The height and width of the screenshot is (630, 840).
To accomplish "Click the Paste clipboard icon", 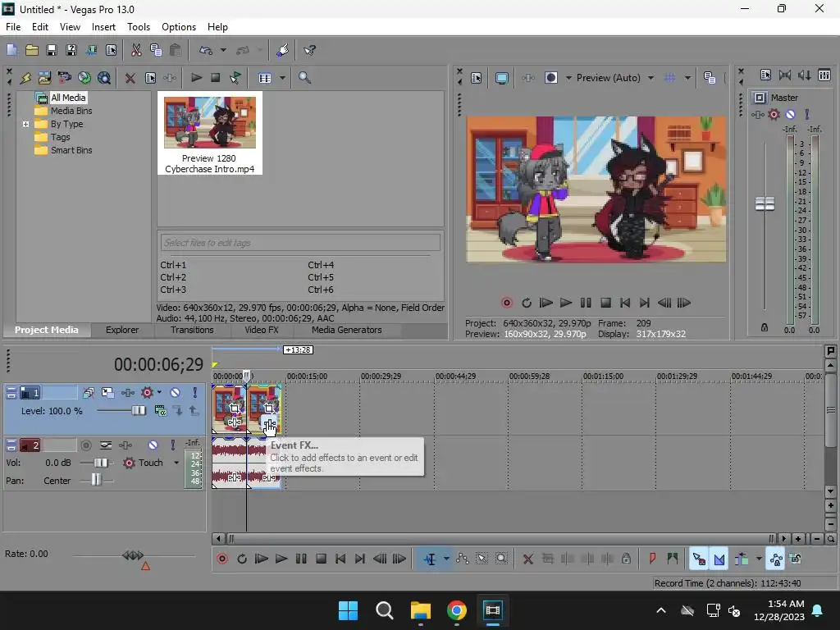I will pyautogui.click(x=176, y=50).
